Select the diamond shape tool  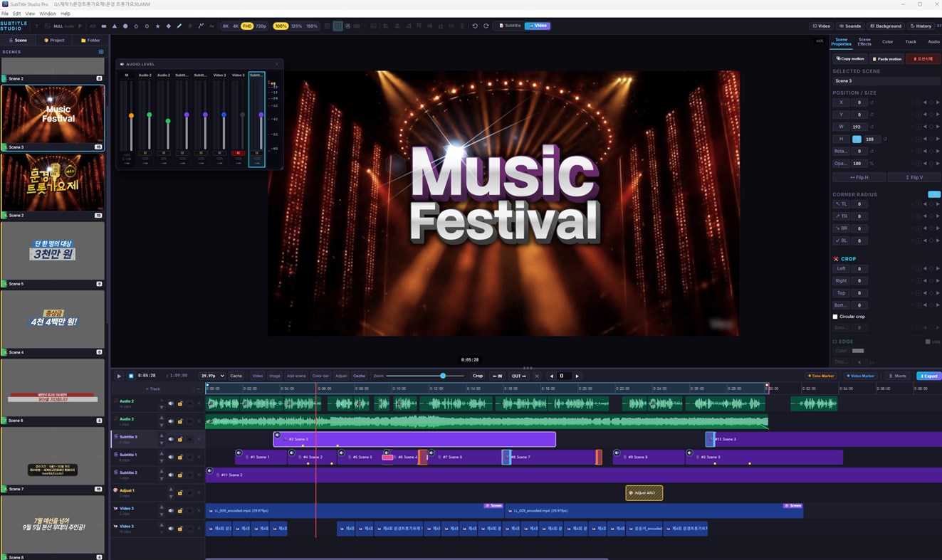tap(168, 26)
